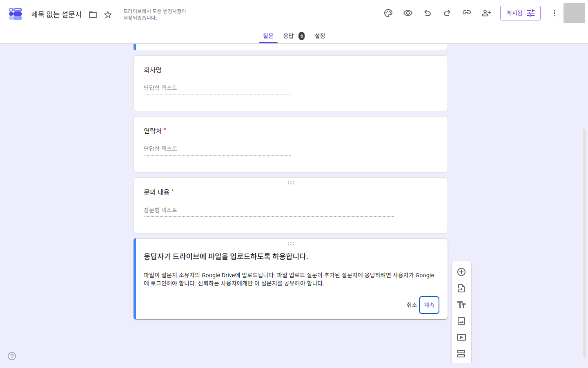Star this form

tap(108, 15)
